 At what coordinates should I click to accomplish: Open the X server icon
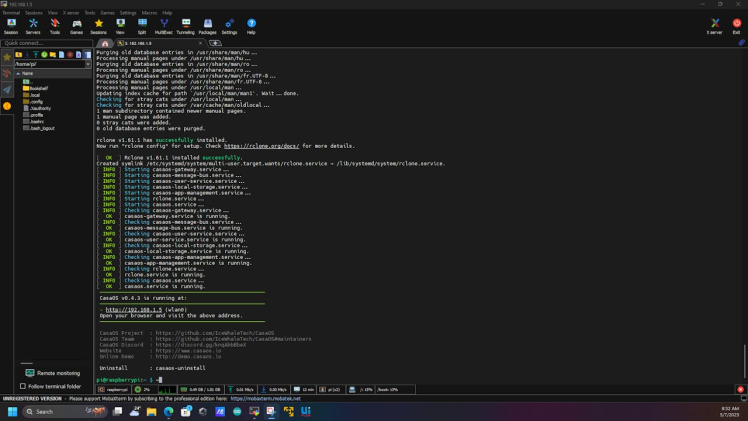tap(715, 25)
